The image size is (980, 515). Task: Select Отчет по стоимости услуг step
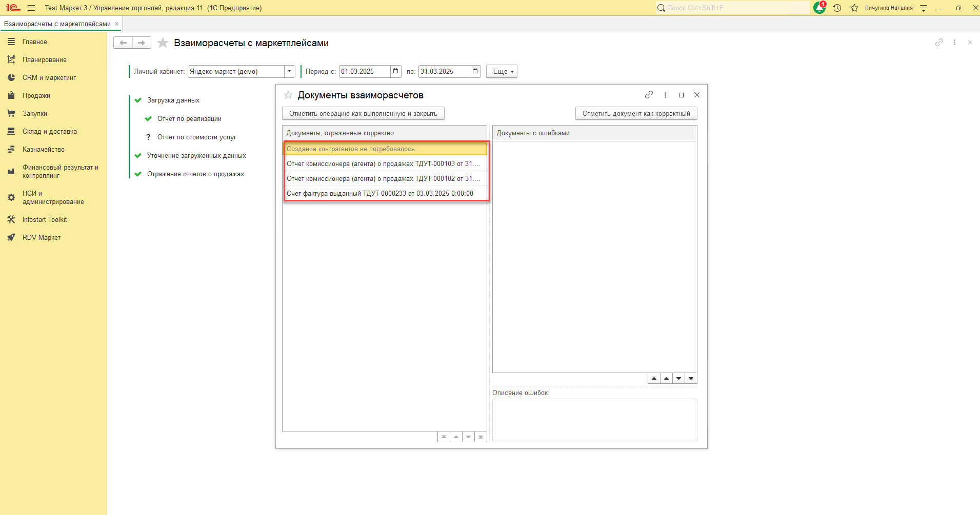point(196,137)
